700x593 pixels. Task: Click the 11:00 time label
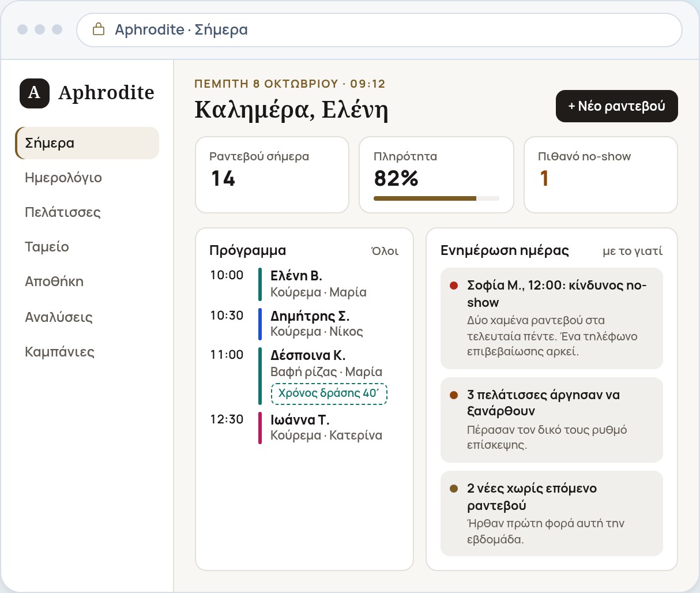[x=227, y=355]
